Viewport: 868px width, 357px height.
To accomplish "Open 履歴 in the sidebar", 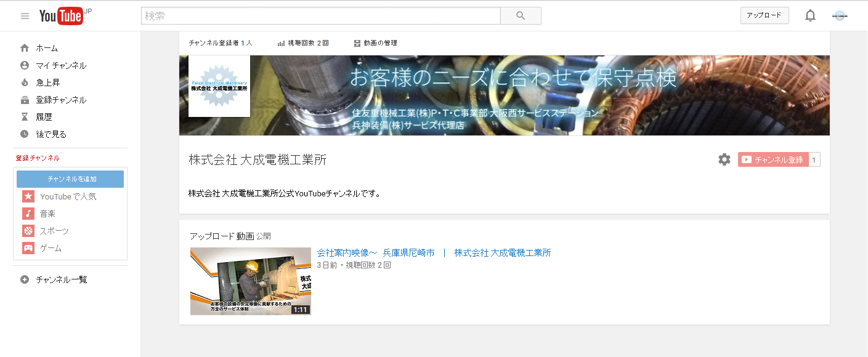I will tap(44, 117).
